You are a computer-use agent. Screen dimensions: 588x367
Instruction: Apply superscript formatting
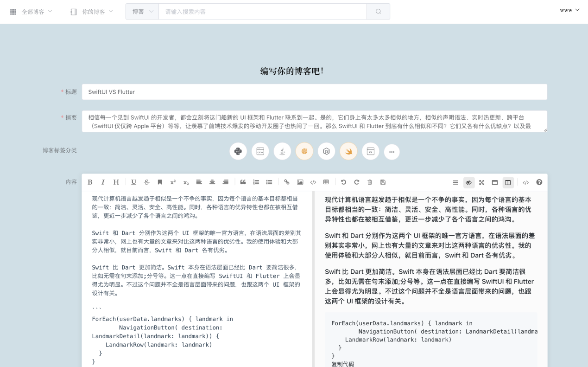click(173, 182)
